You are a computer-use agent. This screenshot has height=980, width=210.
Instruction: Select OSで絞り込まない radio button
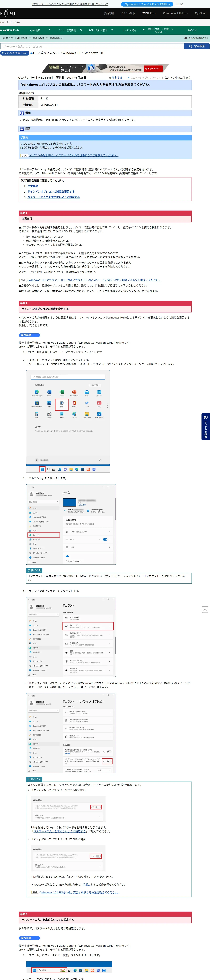pyautogui.click(x=32, y=53)
